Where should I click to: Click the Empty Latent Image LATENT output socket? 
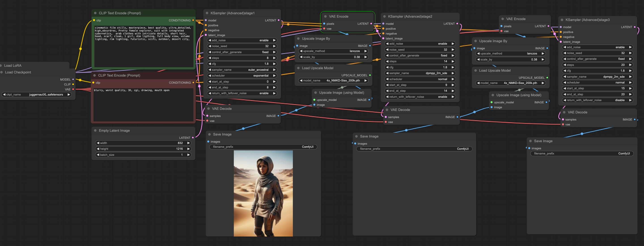coord(193,138)
